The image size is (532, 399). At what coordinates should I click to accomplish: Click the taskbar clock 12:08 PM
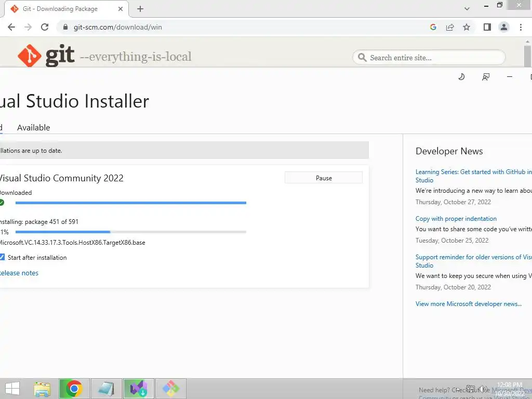pos(510,385)
